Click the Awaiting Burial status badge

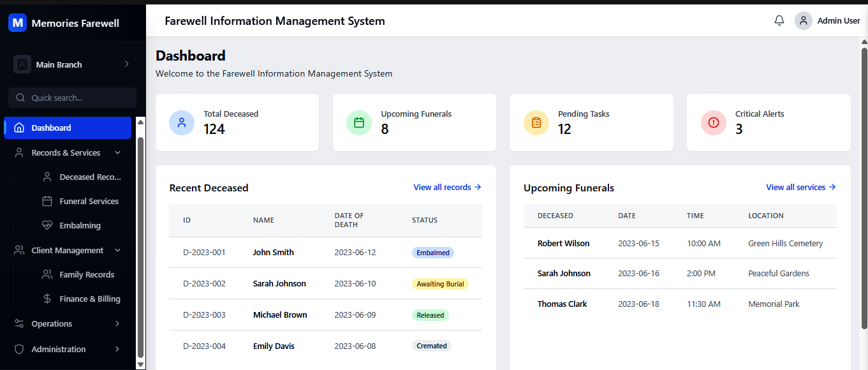(440, 284)
